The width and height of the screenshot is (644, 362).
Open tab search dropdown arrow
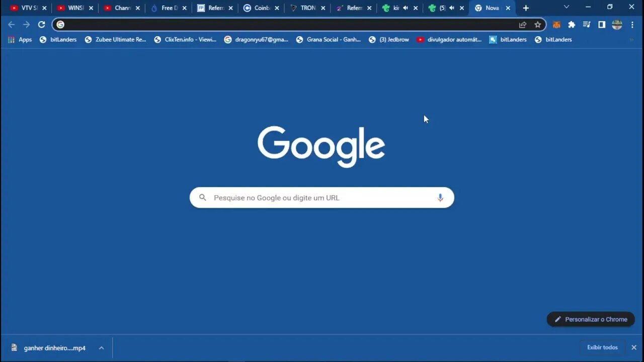pos(567,7)
